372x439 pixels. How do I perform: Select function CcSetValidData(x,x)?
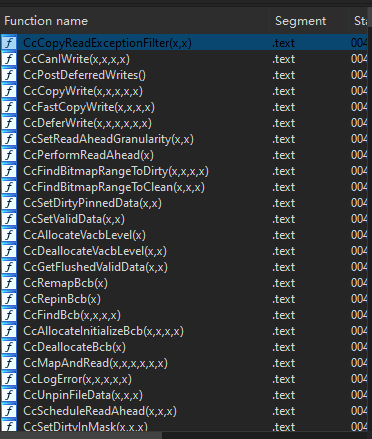point(74,219)
